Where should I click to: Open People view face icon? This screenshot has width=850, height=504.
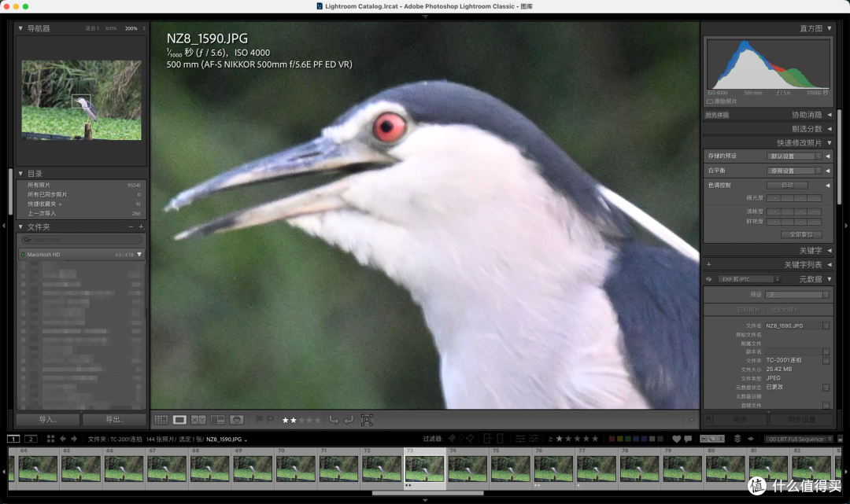click(x=236, y=420)
